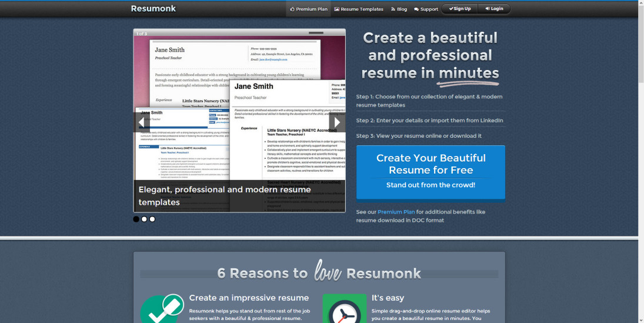Select the second slideshow dot
Image resolution: width=644 pixels, height=323 pixels.
(144, 219)
